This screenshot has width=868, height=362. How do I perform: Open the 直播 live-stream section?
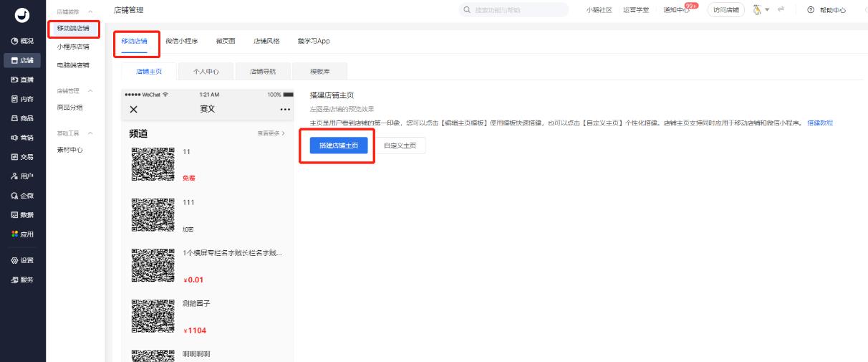[22, 80]
